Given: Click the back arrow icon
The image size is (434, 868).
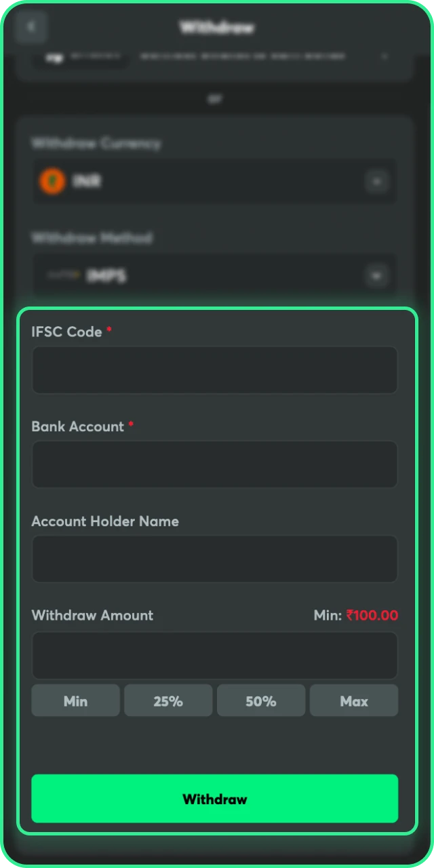Looking at the screenshot, I should tap(30, 27).
